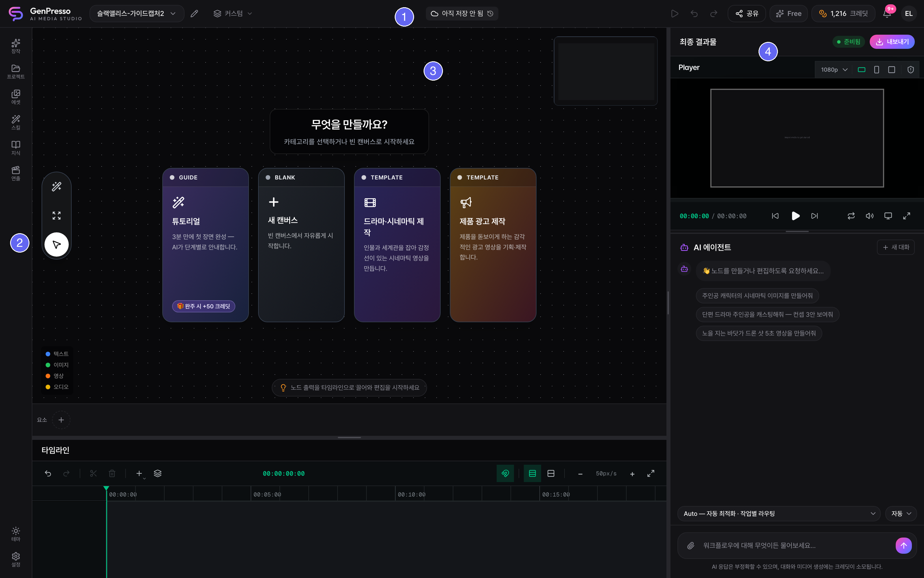
Task: Click the 공유 share button
Action: tap(747, 14)
